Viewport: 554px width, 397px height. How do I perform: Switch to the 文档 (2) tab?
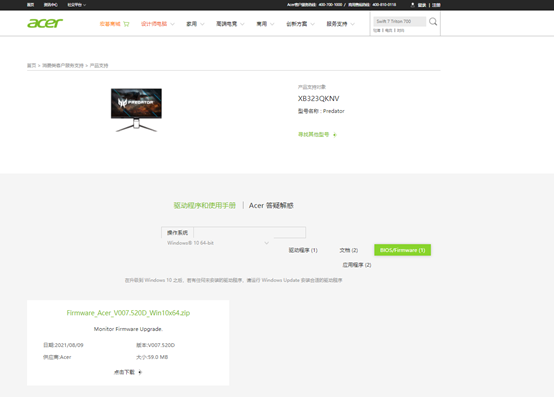[x=349, y=250]
